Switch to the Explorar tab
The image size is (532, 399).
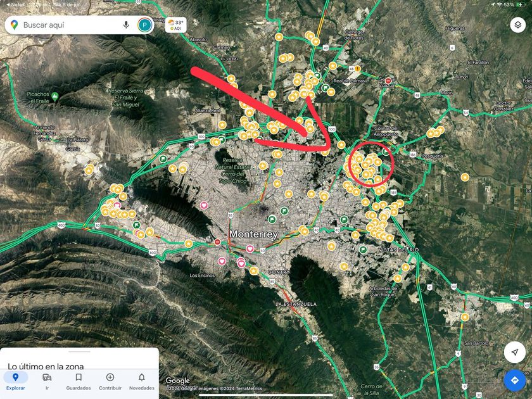[15, 381]
